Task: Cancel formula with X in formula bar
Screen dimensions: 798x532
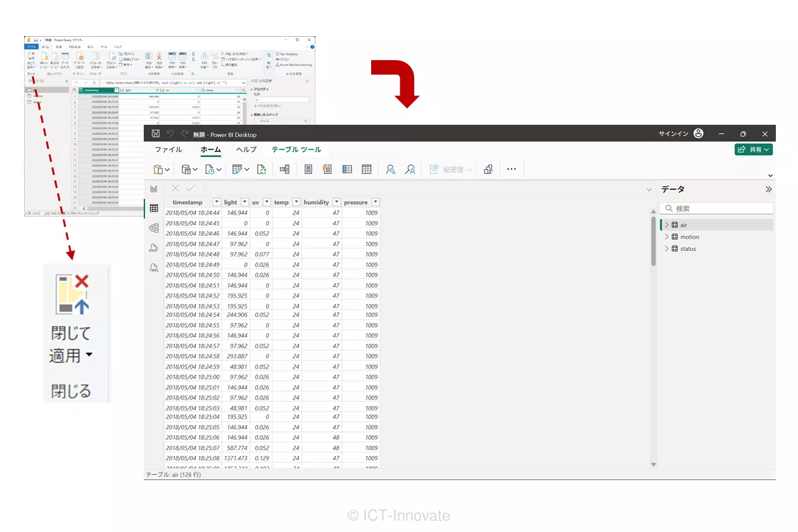Action: (175, 188)
